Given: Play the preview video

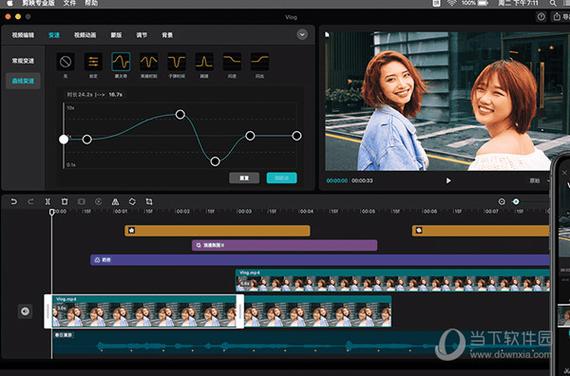Looking at the screenshot, I should [448, 181].
